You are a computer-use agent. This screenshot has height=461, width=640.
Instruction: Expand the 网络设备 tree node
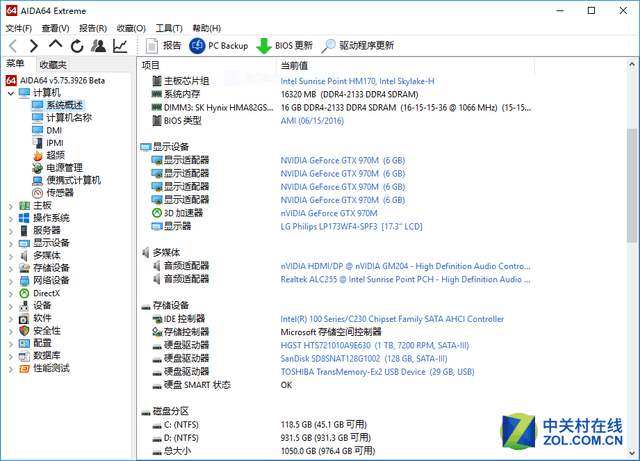point(11,281)
